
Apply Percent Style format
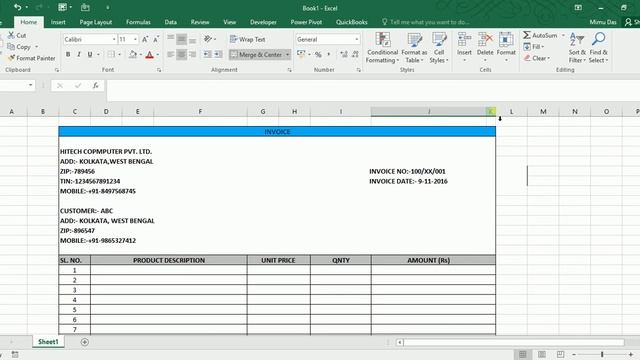coord(318,54)
